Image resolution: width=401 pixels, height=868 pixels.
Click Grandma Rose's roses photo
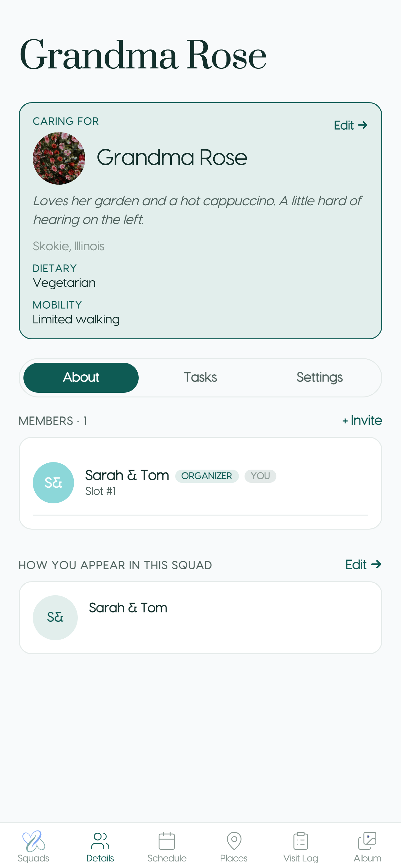pyautogui.click(x=59, y=158)
